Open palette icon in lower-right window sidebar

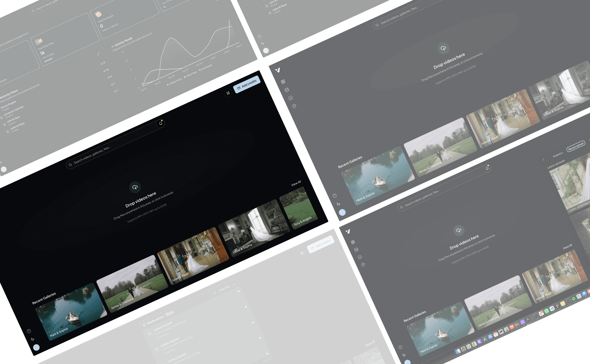point(363,265)
